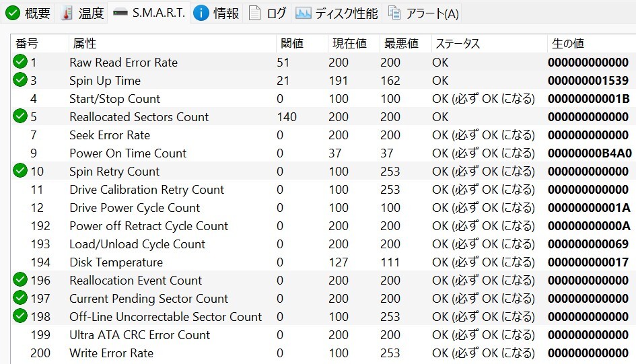Click the 生の値 column header

tap(567, 44)
